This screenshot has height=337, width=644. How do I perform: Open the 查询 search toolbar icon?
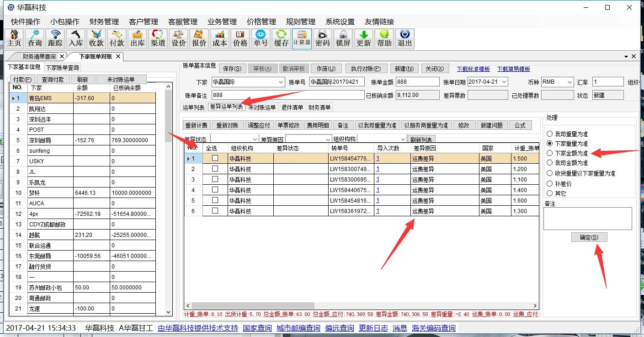[35, 38]
